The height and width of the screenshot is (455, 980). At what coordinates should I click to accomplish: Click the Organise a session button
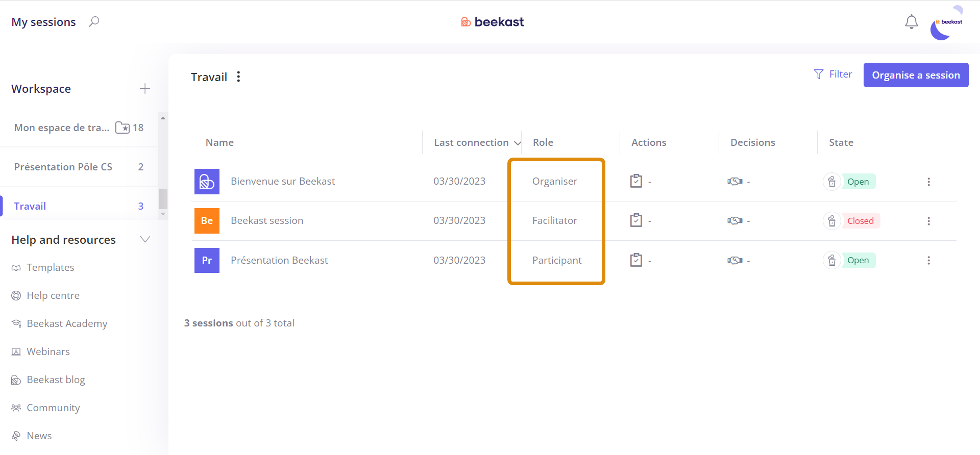coord(916,75)
